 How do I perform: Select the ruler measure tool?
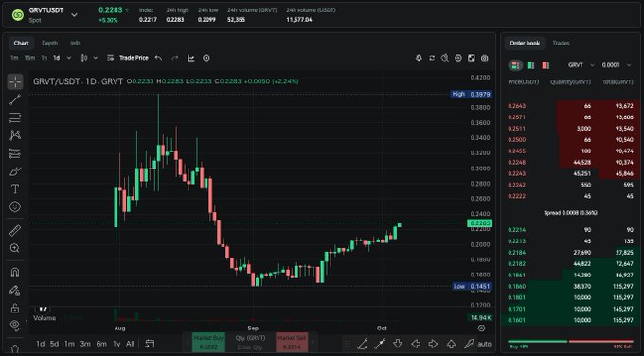click(x=15, y=230)
